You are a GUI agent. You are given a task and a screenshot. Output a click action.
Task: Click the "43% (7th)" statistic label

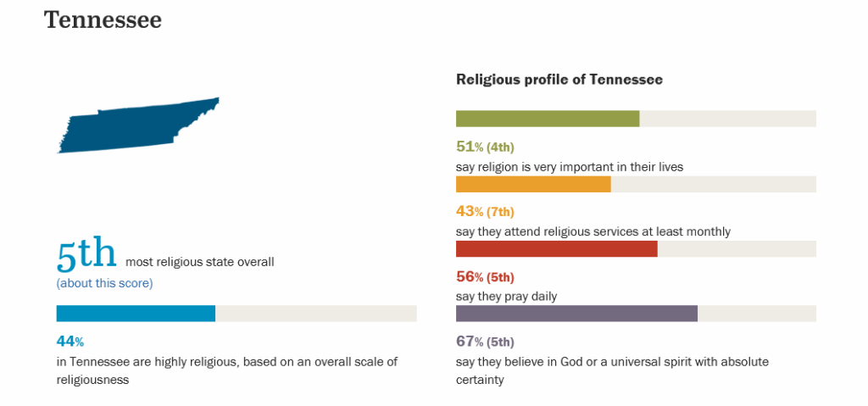coord(485,212)
